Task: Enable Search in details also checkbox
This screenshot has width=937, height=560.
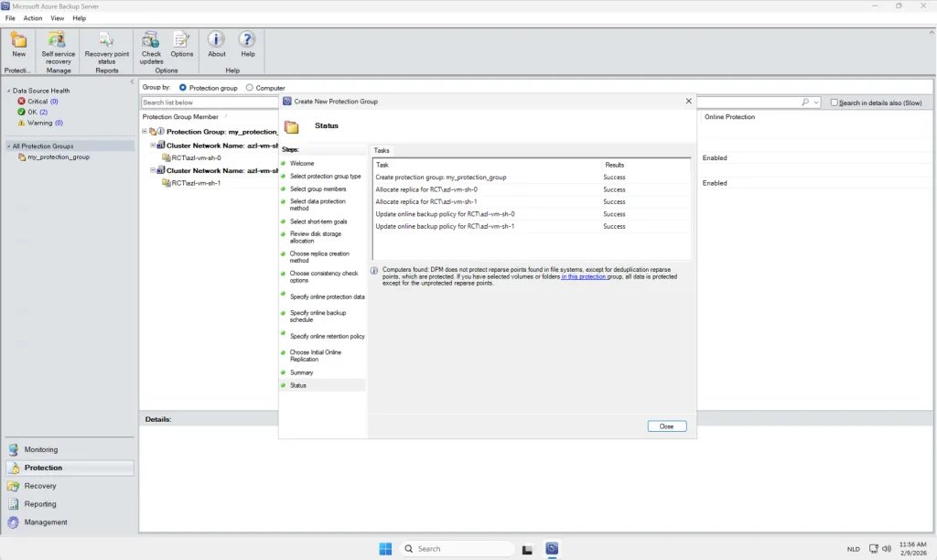Action: tap(835, 102)
